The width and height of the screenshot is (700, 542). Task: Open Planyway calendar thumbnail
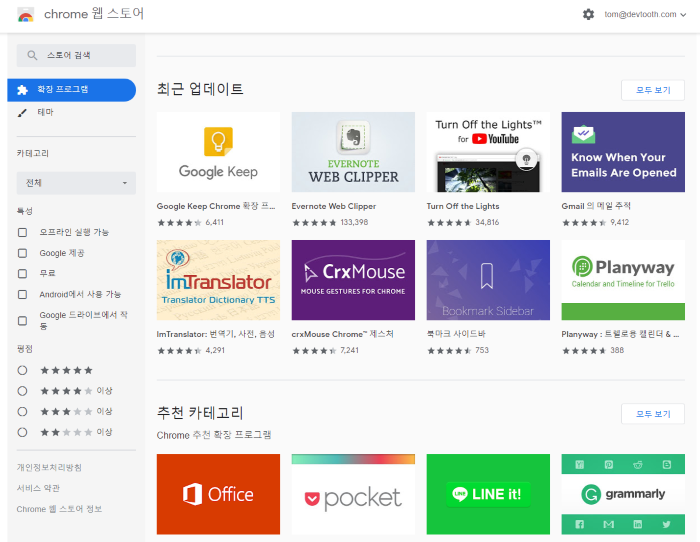point(623,280)
